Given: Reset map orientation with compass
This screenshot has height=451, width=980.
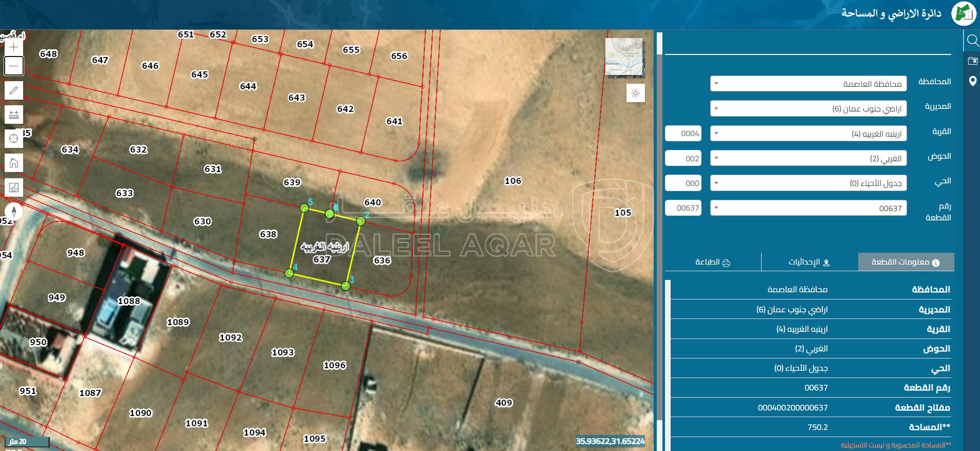Looking at the screenshot, I should pos(14,211).
